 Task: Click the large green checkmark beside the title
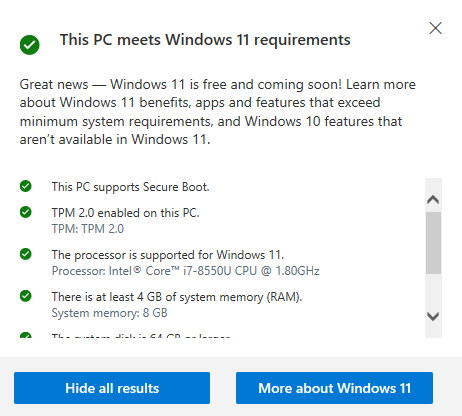tap(30, 45)
